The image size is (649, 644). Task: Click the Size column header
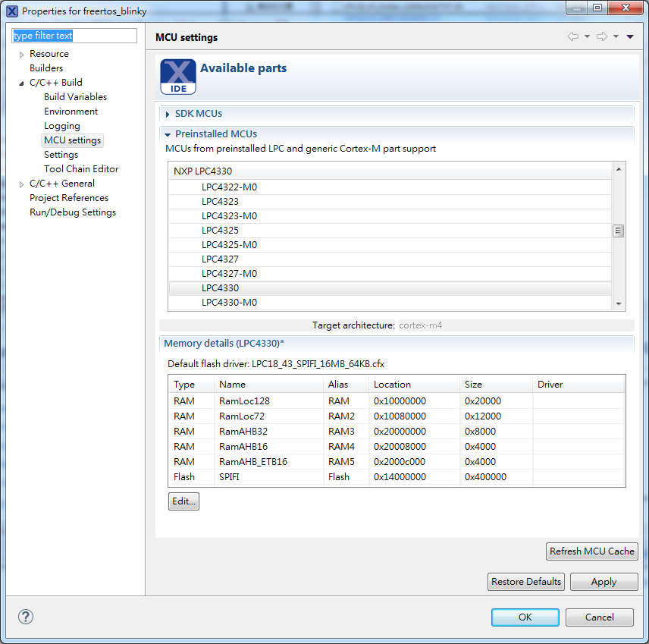click(496, 385)
